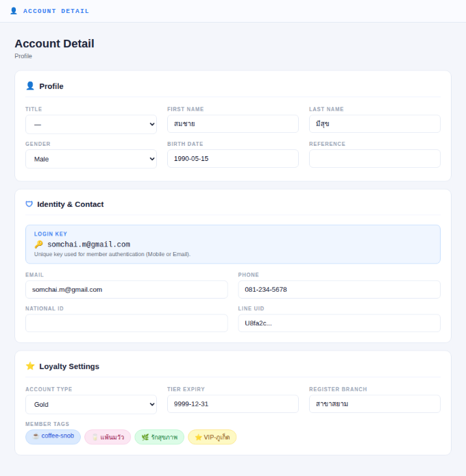Click the Profile section person icon
466x476 pixels.
click(x=30, y=86)
